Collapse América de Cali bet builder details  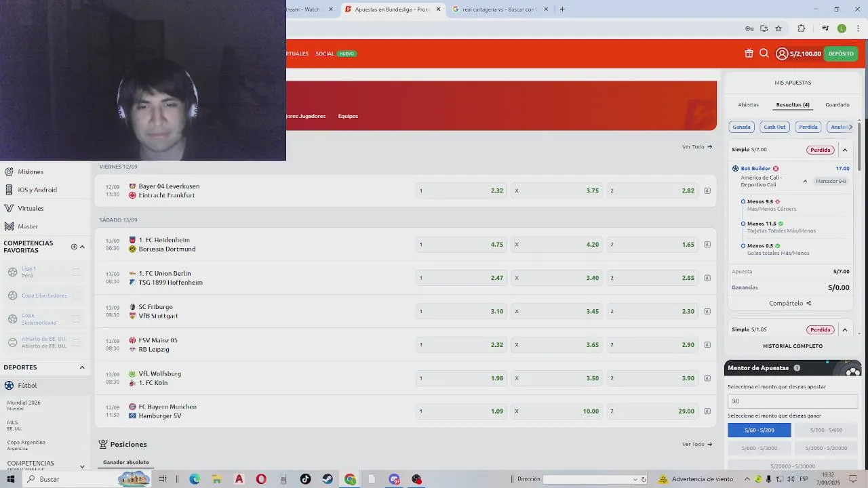[805, 181]
